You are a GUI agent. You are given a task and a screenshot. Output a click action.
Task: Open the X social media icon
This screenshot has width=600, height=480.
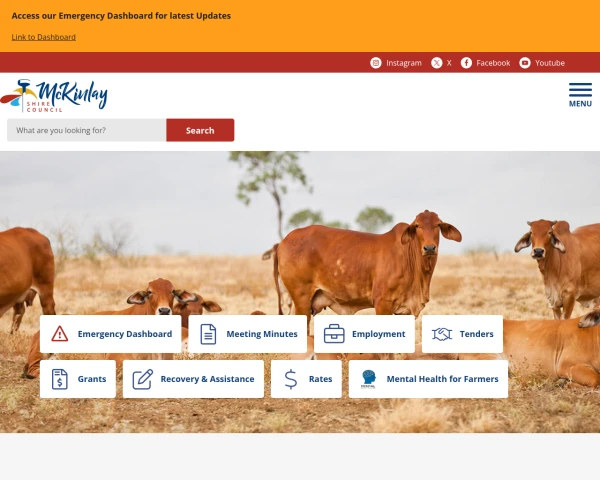coord(437,63)
